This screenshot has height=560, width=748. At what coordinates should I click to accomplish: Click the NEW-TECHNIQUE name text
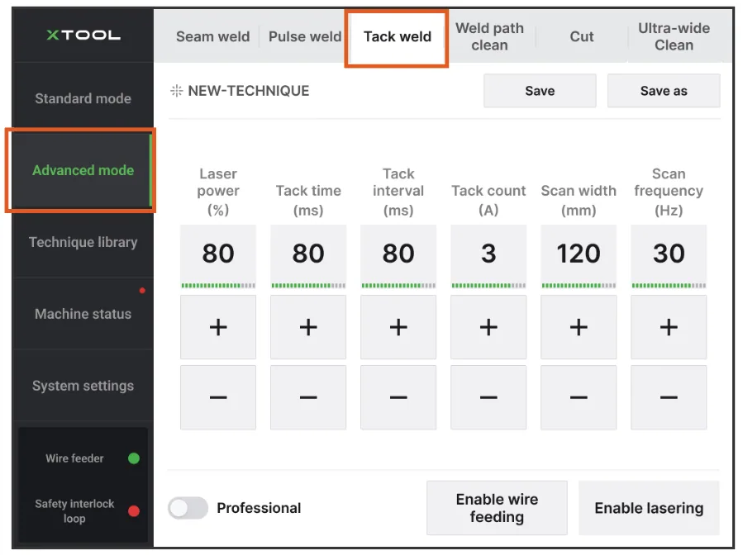pyautogui.click(x=249, y=91)
